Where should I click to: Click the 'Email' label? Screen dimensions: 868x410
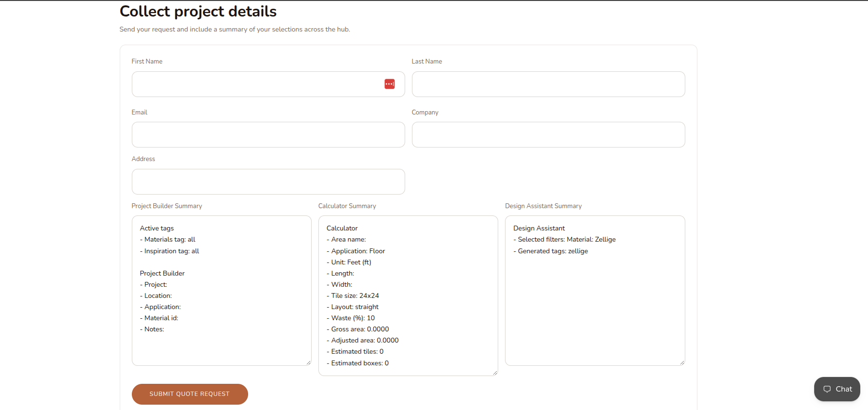tap(140, 112)
